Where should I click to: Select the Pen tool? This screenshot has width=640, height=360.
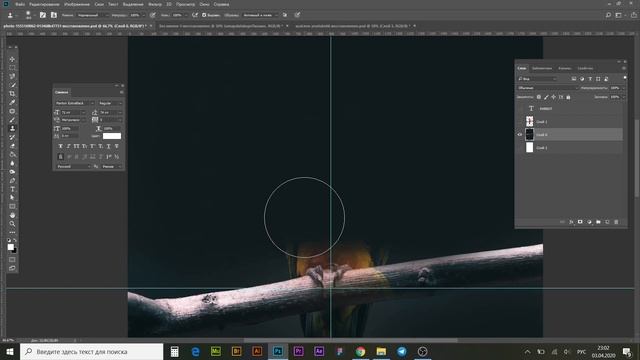pos(12,180)
